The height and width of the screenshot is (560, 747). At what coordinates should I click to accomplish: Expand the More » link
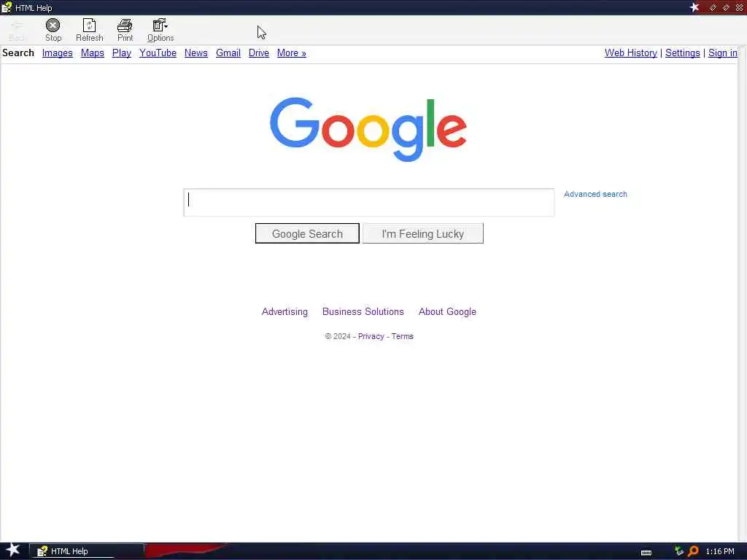pyautogui.click(x=292, y=52)
